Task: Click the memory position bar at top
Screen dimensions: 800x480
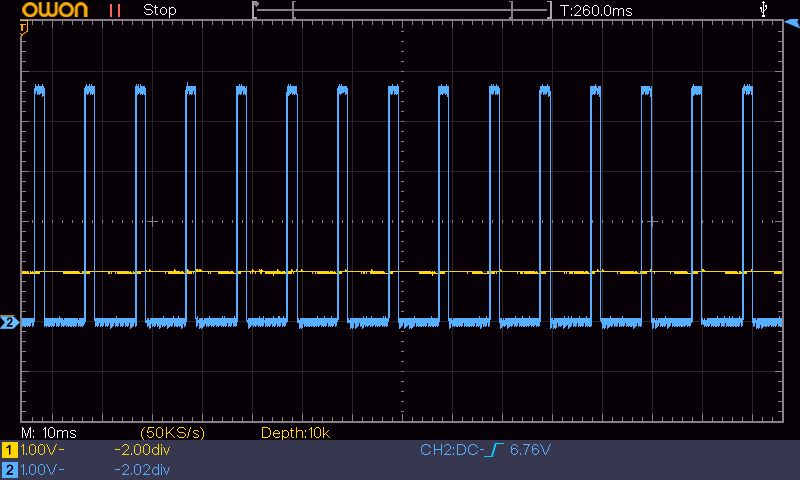Action: (x=402, y=10)
